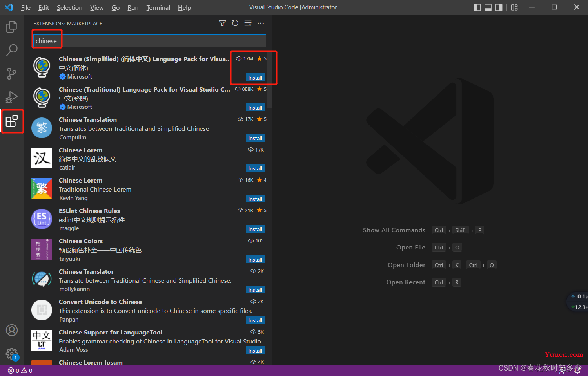Screen dimensions: 588x376
Task: Click Chinese Translation extension icon
Action: pos(42,128)
